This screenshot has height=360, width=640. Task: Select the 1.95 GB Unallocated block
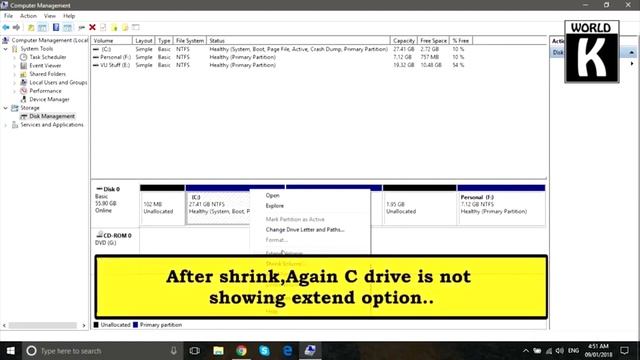pyautogui.click(x=420, y=205)
